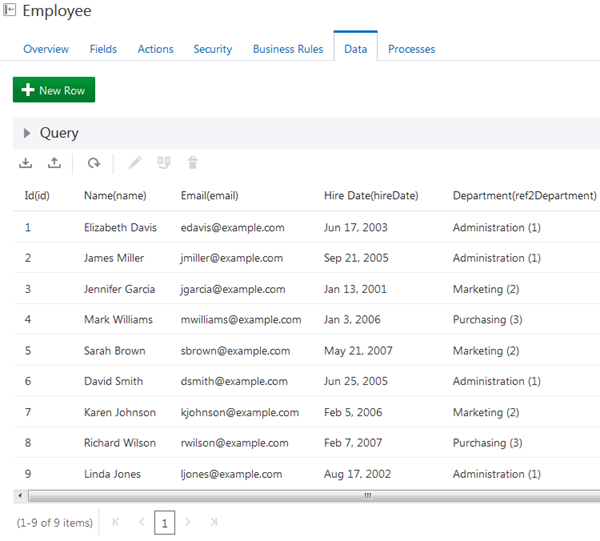Click the edit row pencil icon
This screenshot has height=541, width=600.
pos(135,163)
